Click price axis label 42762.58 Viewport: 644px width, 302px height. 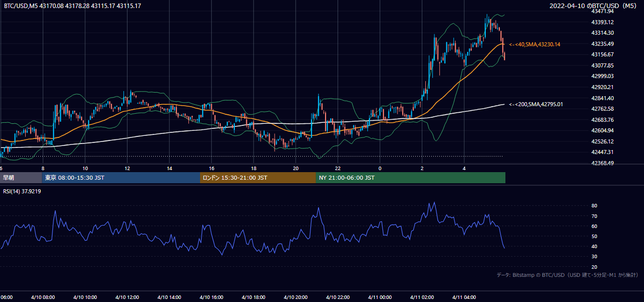click(x=602, y=109)
